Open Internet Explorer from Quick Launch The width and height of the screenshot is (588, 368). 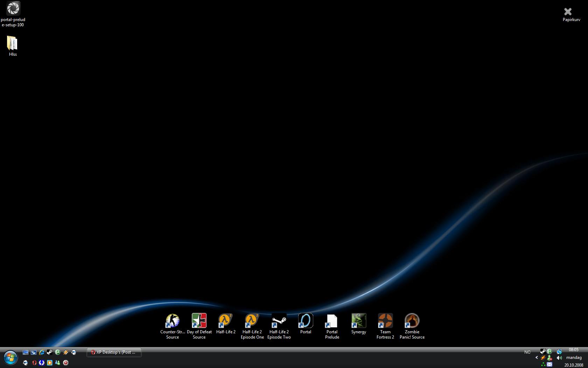click(42, 352)
